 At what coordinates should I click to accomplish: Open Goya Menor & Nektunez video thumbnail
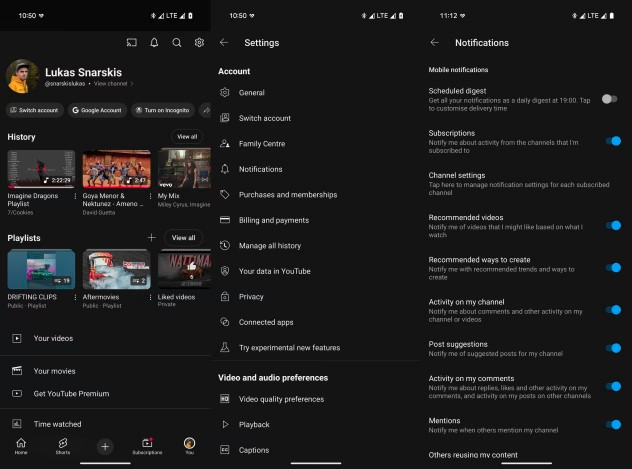pos(116,169)
